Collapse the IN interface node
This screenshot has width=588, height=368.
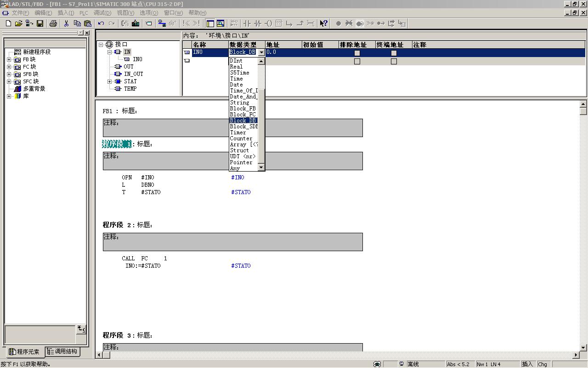point(110,52)
